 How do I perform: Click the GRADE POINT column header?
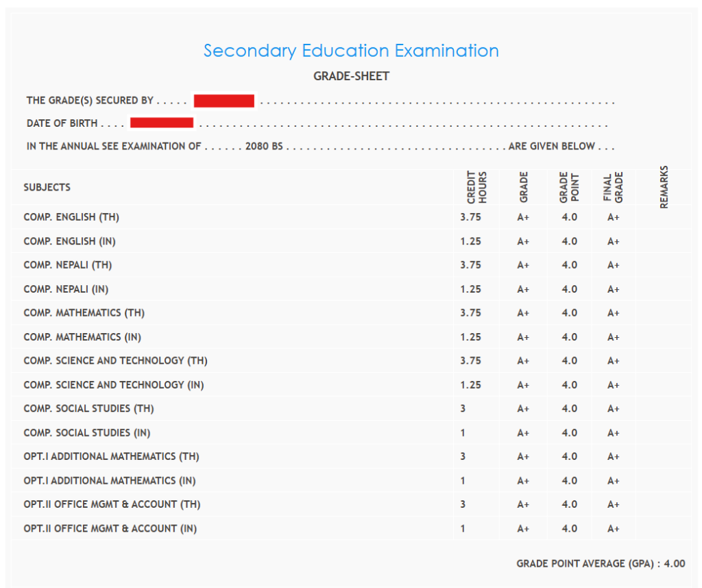click(x=569, y=187)
